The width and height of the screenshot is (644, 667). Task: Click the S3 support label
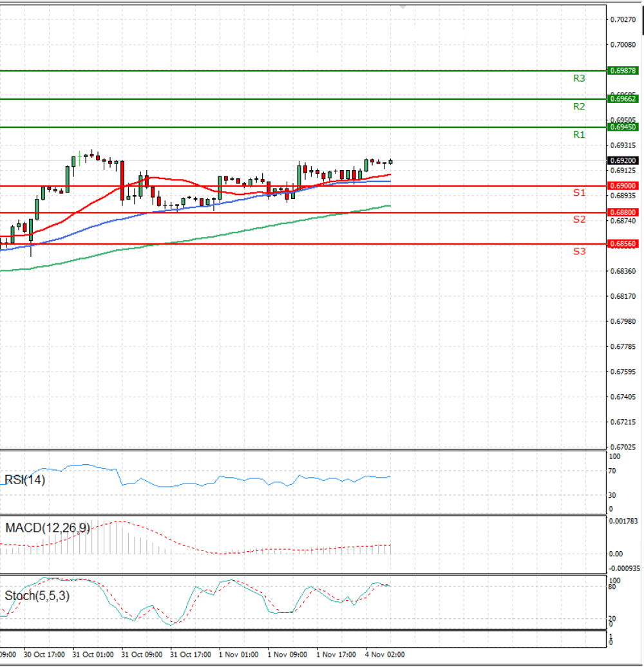(x=579, y=251)
